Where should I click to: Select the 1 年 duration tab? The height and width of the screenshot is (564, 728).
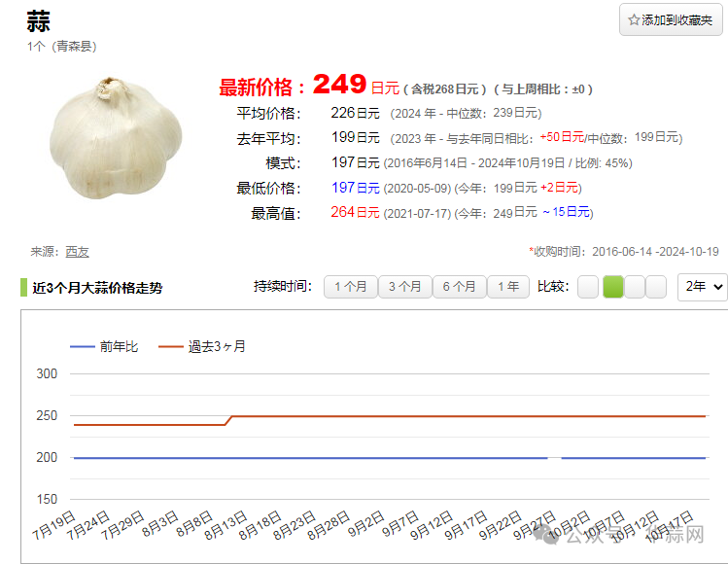coord(508,287)
